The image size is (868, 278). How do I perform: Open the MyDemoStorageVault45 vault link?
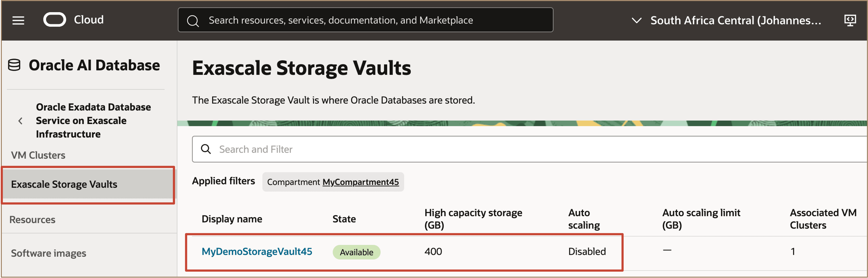tap(257, 251)
